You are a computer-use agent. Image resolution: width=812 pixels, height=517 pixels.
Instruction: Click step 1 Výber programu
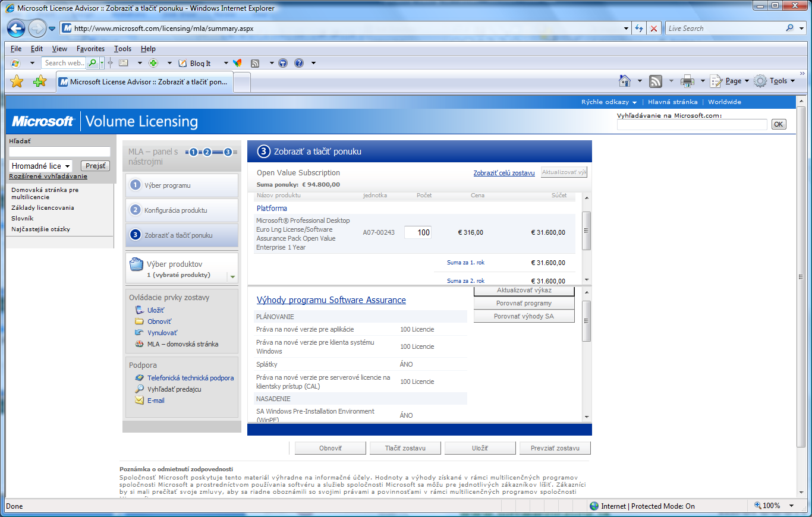[x=181, y=185]
